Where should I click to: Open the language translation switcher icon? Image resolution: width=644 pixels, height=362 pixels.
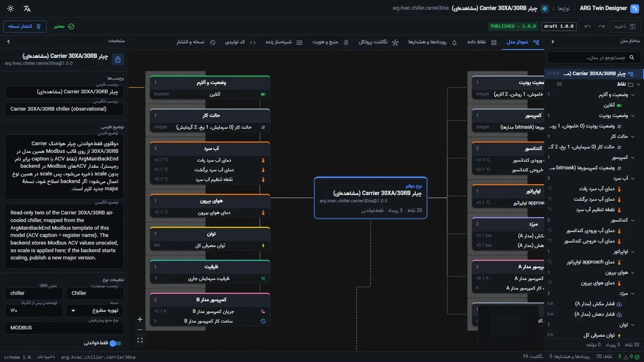click(x=27, y=9)
